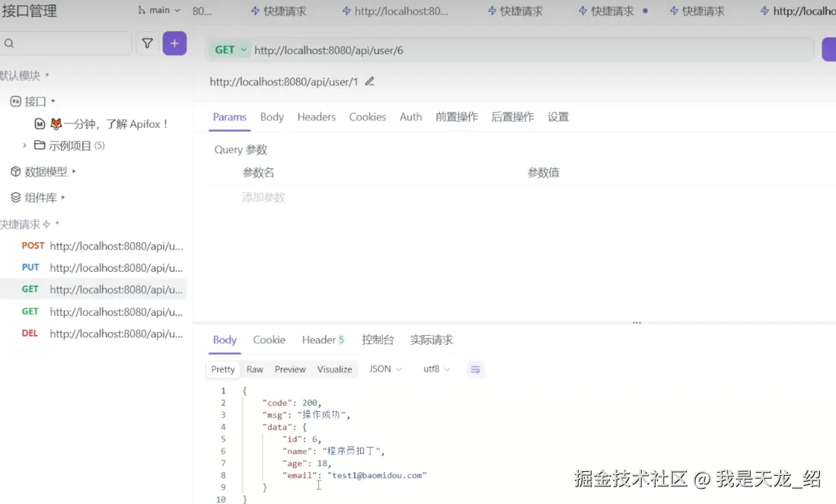Click the 示例项目 folder icon
This screenshot has height=504, width=836.
click(x=40, y=145)
